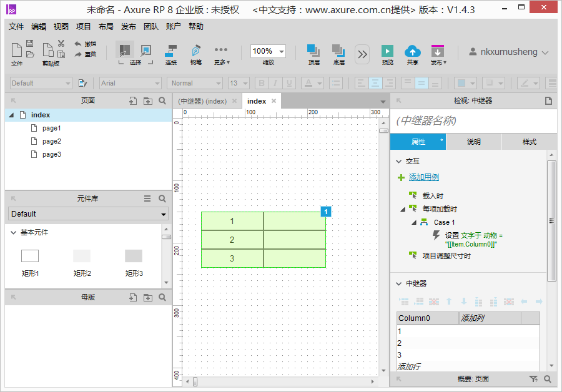Image resolution: width=562 pixels, height=392 pixels.
Task: Bring widget to top layer
Action: click(313, 51)
